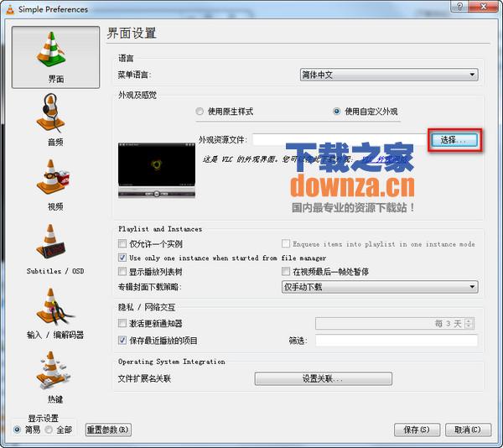Toggle 保存最近播放的项目 checkbox
Screen dimensions: 503x448
point(122,340)
